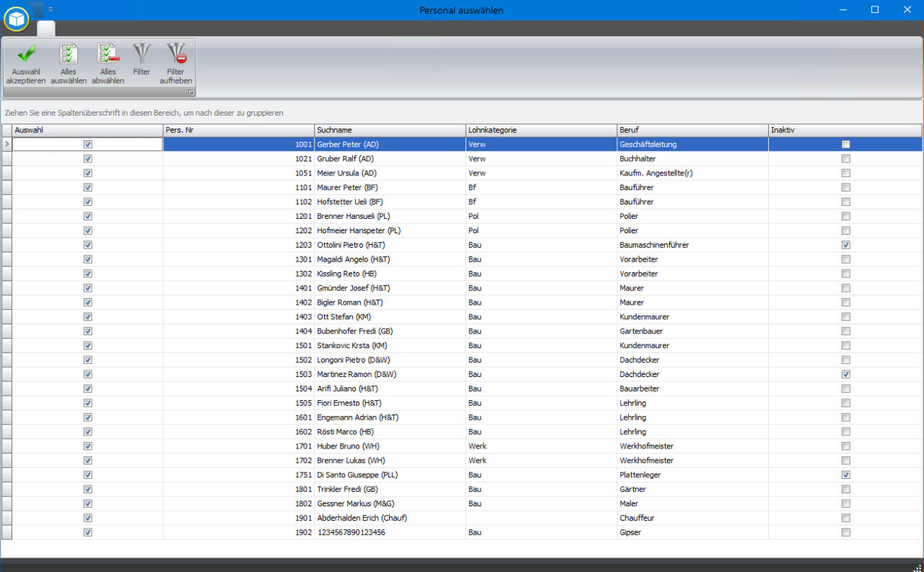924x572 pixels.
Task: Click row indicator arrow for Gerber Peter
Action: point(6,144)
